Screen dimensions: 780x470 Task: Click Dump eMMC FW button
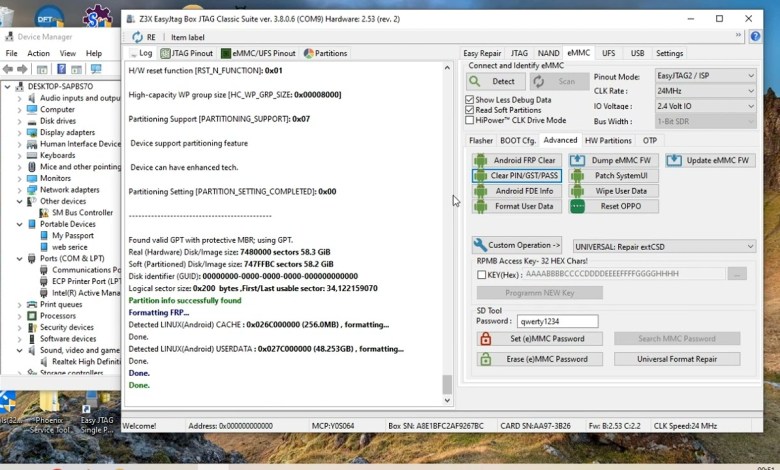[613, 160]
